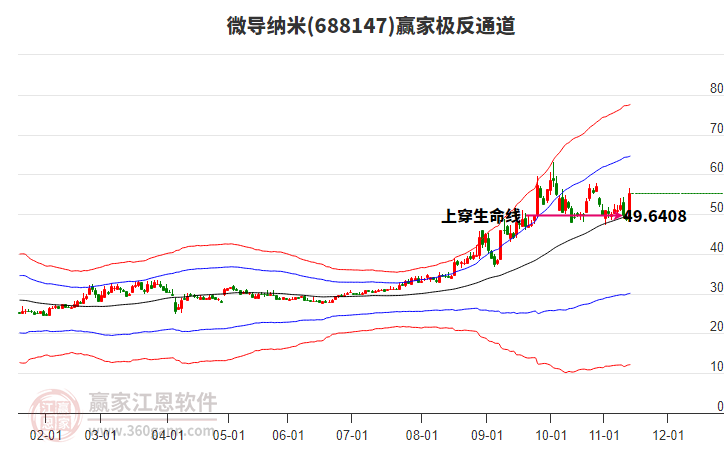This screenshot has width=726, height=450.
Task: Click the 05-01 date label
Action: coord(229,435)
